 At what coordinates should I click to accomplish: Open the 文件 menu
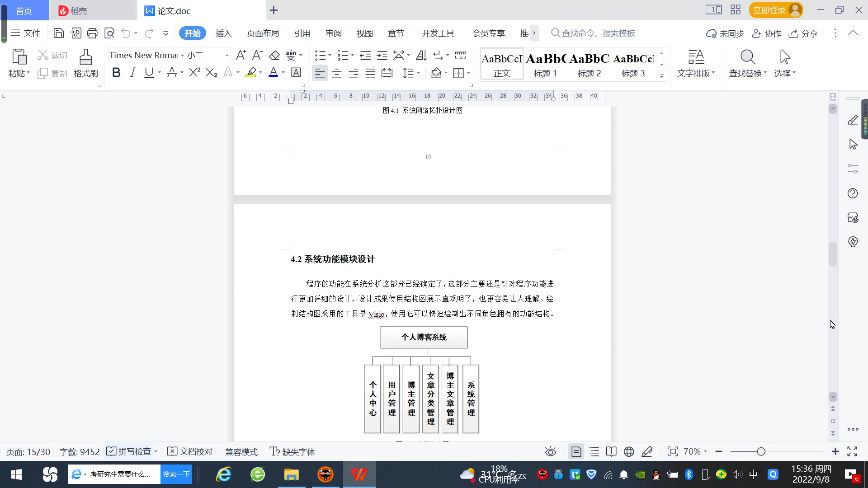(26, 33)
